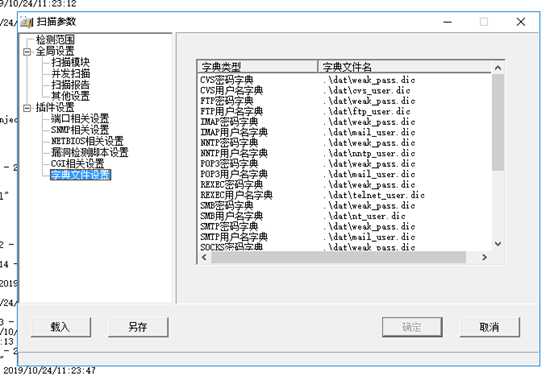Open the 扫描模块 settings
This screenshot has width=554, height=376.
click(71, 63)
